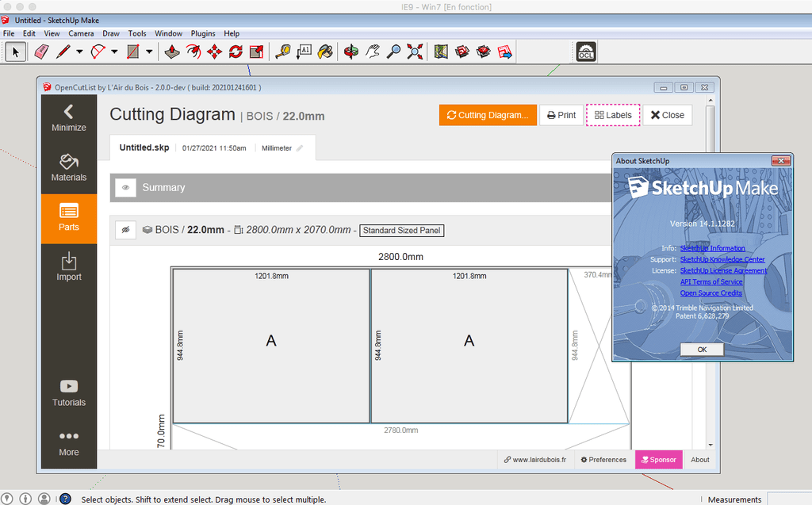812x505 pixels.
Task: Activate the Zoom magnifier tool
Action: pos(393,52)
